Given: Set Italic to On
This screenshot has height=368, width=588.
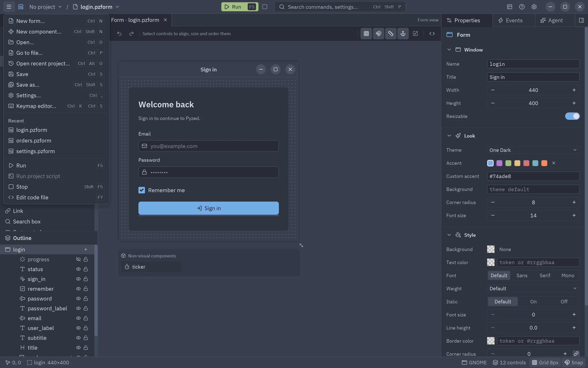Looking at the screenshot, I should [x=533, y=302].
